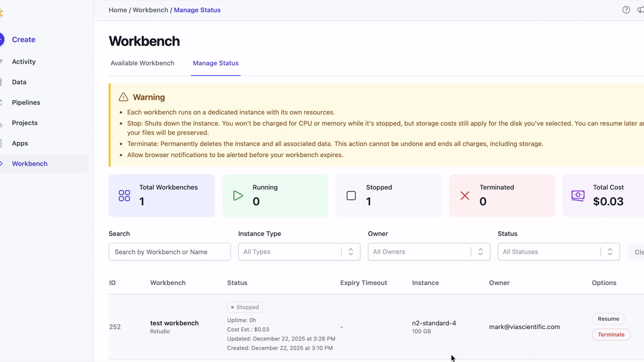Click the Total Workbenches grid icon
Screen dimensions: 644x362
coord(124,196)
